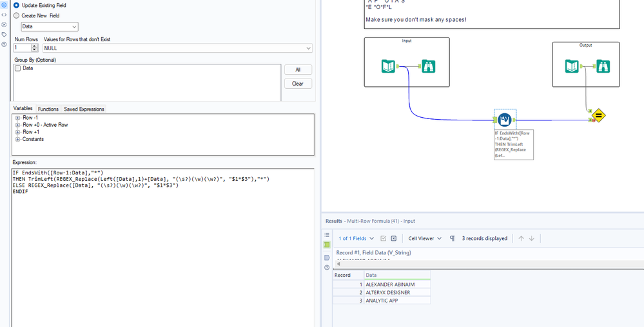Open the NULL values-for-rows dropdown
The height and width of the screenshot is (327, 644).
coord(177,48)
